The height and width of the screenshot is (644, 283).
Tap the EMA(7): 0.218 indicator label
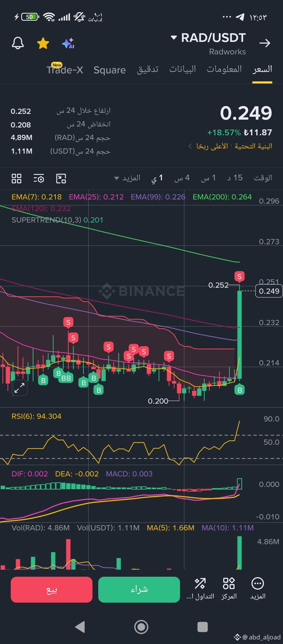pyautogui.click(x=37, y=197)
